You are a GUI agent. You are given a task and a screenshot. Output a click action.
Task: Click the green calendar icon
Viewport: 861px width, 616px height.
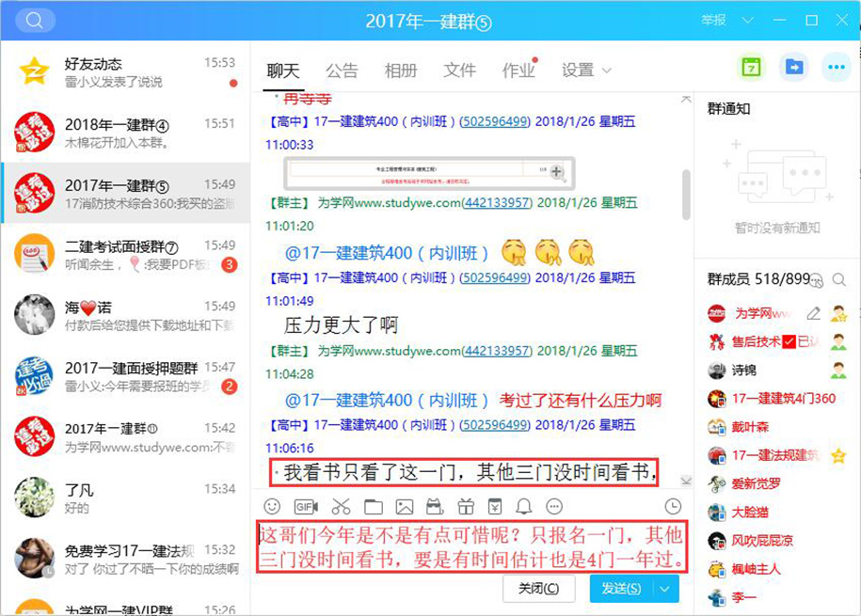point(751,68)
